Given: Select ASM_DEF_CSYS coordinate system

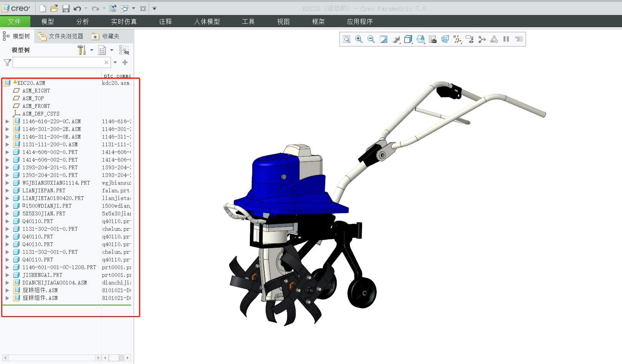Looking at the screenshot, I should (x=41, y=114).
